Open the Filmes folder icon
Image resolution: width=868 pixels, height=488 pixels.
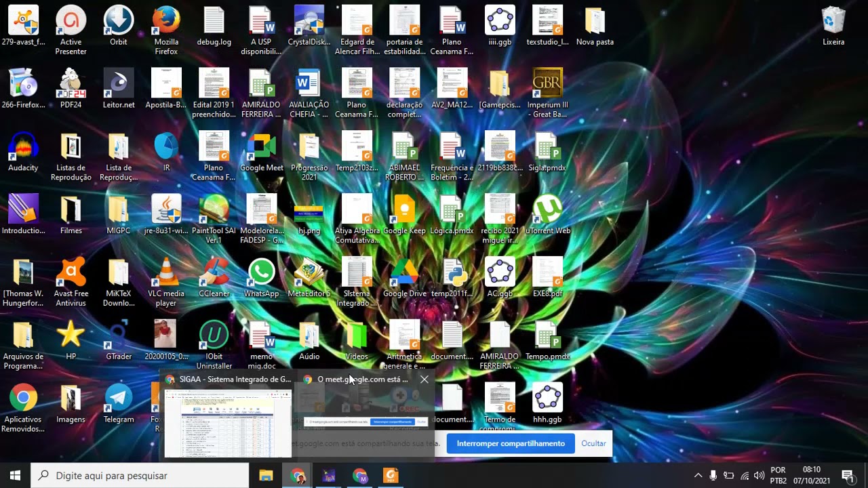[x=71, y=215]
